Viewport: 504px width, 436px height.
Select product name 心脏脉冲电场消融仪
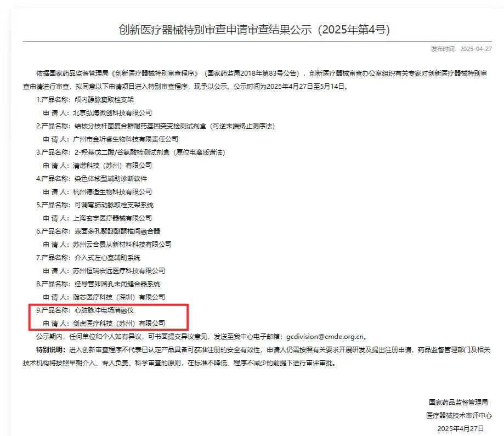[104, 310]
